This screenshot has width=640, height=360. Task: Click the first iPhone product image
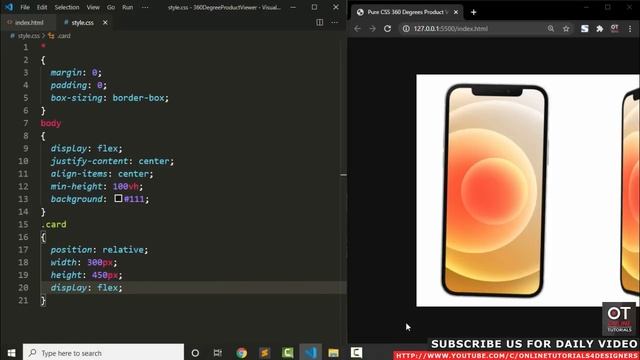click(x=495, y=190)
